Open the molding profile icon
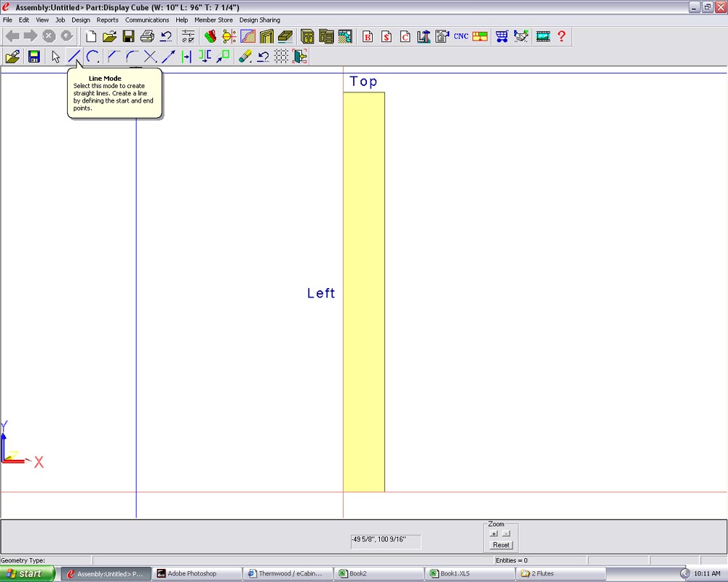This screenshot has width=728, height=582. [x=248, y=36]
